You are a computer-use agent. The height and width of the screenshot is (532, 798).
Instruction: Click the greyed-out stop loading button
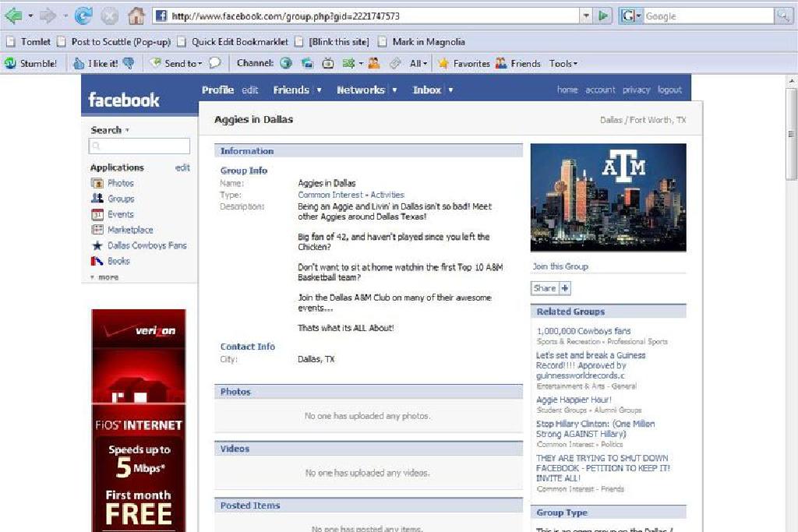109,16
